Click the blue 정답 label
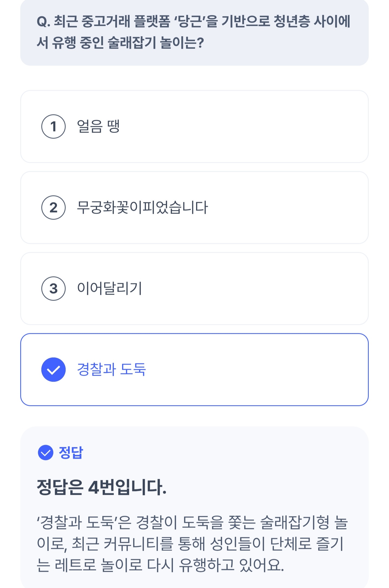This screenshot has height=588, width=389. click(71, 452)
